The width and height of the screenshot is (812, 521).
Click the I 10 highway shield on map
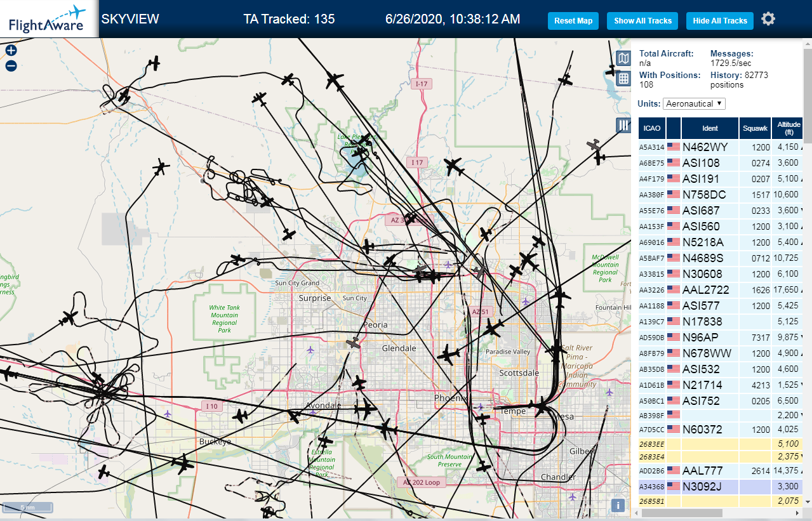[212, 406]
